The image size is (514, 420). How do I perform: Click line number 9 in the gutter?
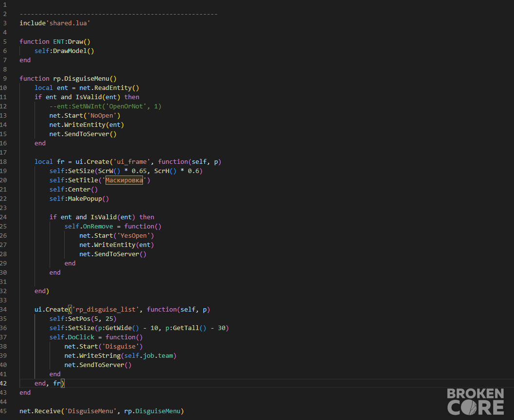click(5, 79)
